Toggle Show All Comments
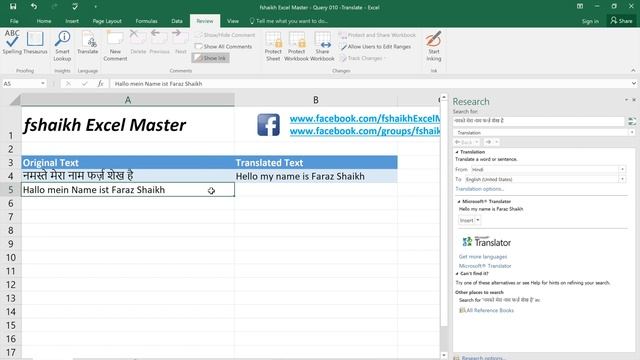 (224, 47)
